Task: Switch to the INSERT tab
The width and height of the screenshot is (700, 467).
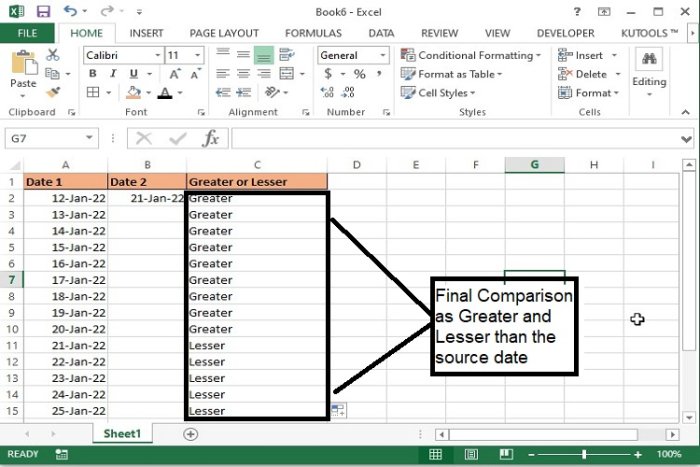Action: tap(146, 33)
